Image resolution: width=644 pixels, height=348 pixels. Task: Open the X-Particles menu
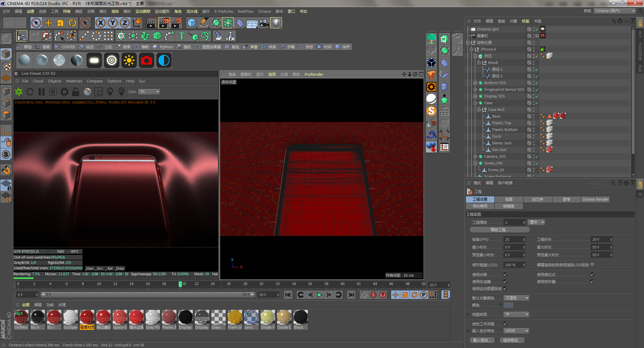223,11
